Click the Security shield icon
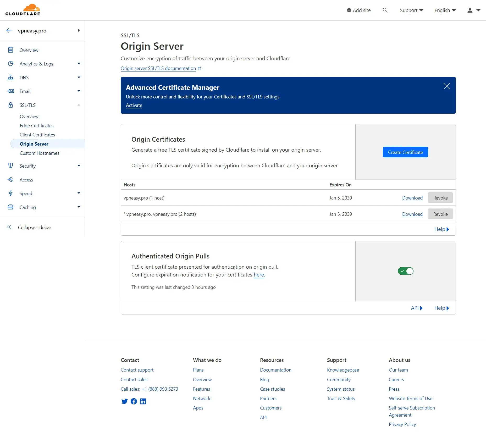Image resolution: width=486 pixels, height=448 pixels. pos(10,166)
